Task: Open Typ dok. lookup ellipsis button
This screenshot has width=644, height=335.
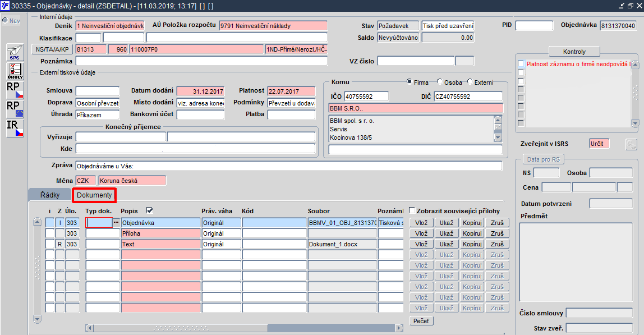Action: [x=116, y=222]
